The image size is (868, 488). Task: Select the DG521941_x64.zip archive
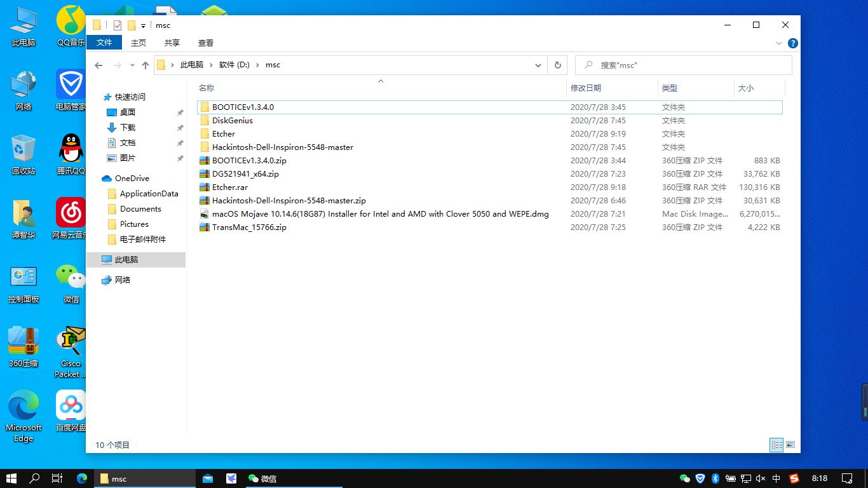[x=489, y=174]
